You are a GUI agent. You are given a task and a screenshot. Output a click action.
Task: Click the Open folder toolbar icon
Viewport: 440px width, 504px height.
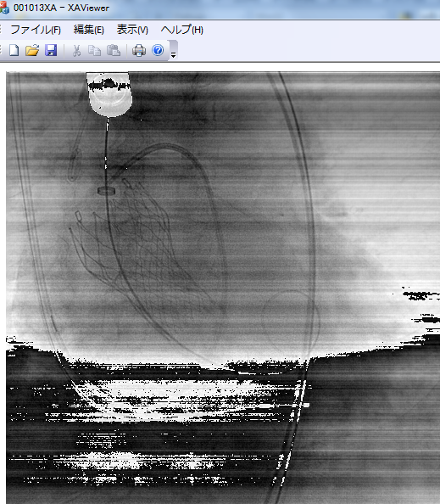click(32, 50)
